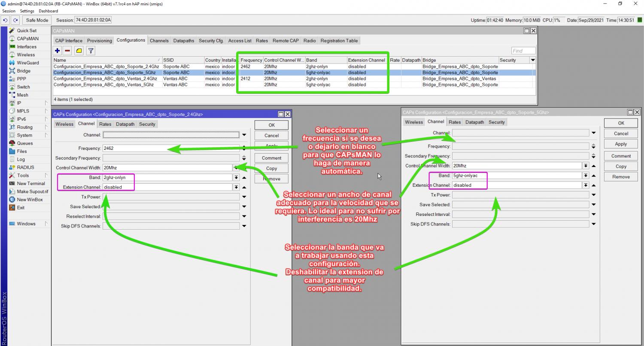Screen dimensions: 644x346
Task: Open the RADIUS sidebar item
Action: click(x=25, y=167)
